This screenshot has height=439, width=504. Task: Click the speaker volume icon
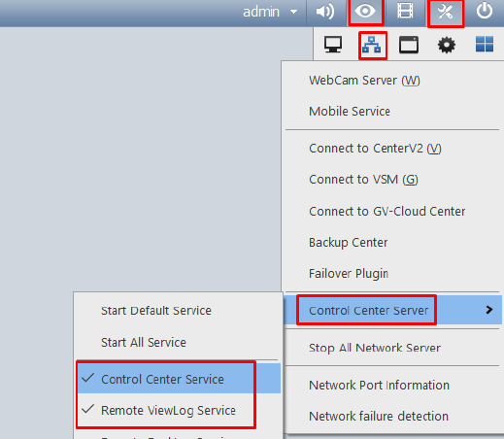click(x=325, y=12)
